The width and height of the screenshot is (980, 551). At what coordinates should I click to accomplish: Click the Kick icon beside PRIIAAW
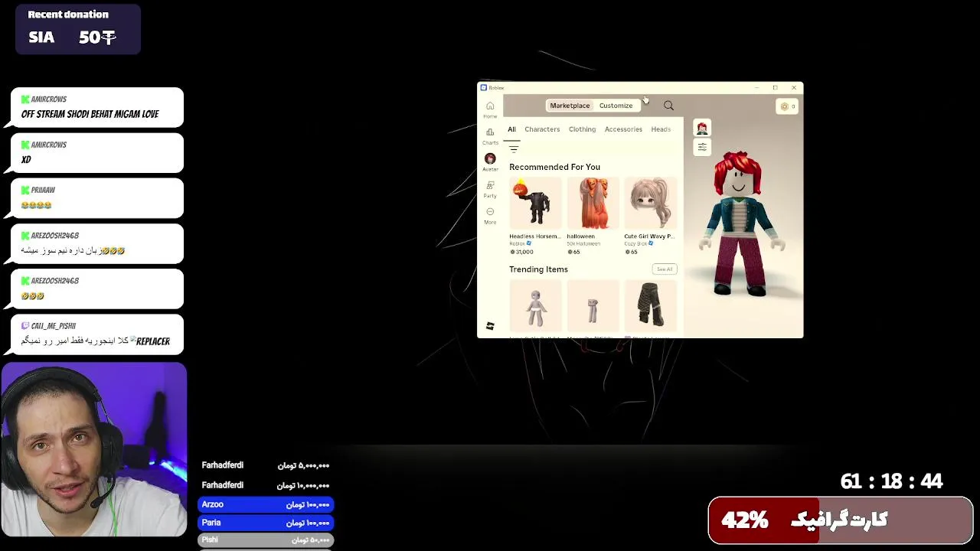tap(25, 190)
